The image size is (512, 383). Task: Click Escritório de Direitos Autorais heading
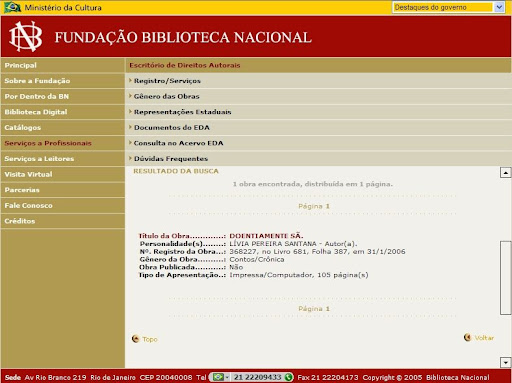point(185,65)
